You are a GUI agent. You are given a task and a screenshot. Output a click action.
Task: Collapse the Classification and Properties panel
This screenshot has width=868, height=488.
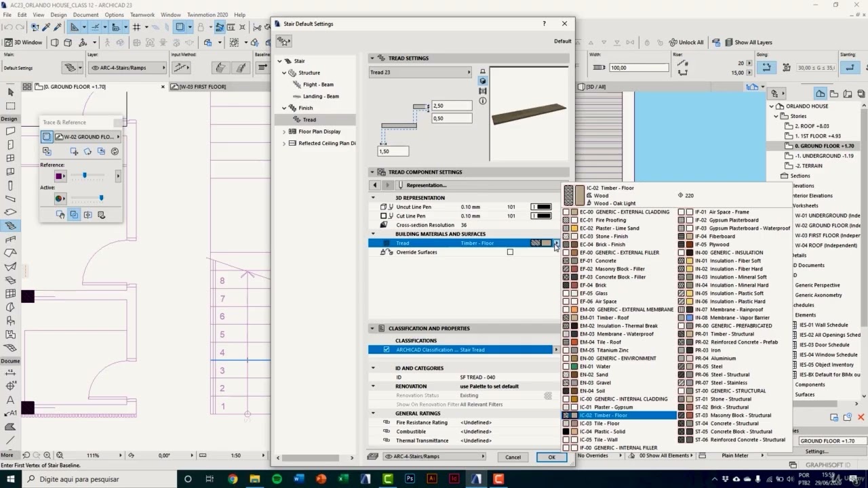[372, 329]
